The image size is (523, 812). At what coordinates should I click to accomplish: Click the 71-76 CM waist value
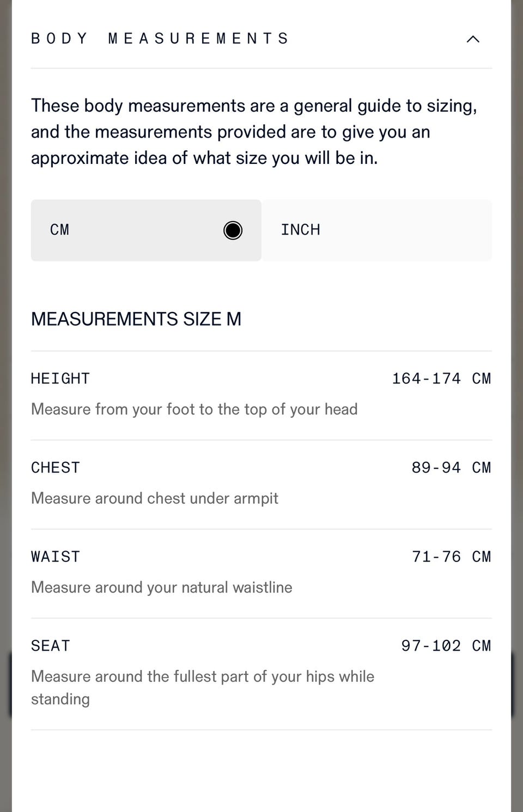451,557
